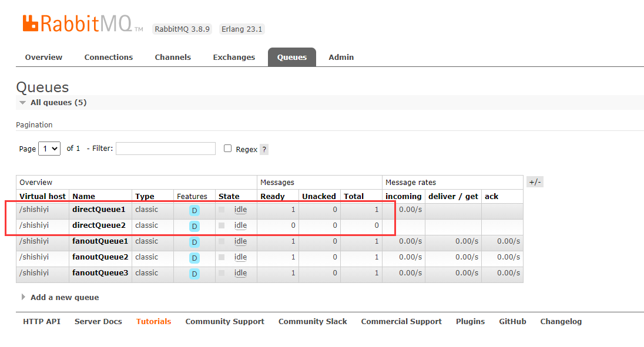Switch to the Exchanges tab
The image size is (644, 347).
click(x=234, y=58)
